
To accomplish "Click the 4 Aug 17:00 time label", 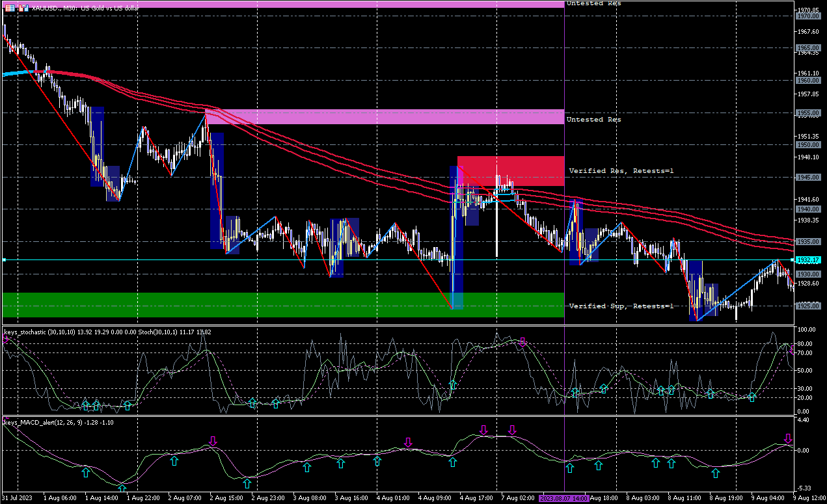I will [476, 498].
